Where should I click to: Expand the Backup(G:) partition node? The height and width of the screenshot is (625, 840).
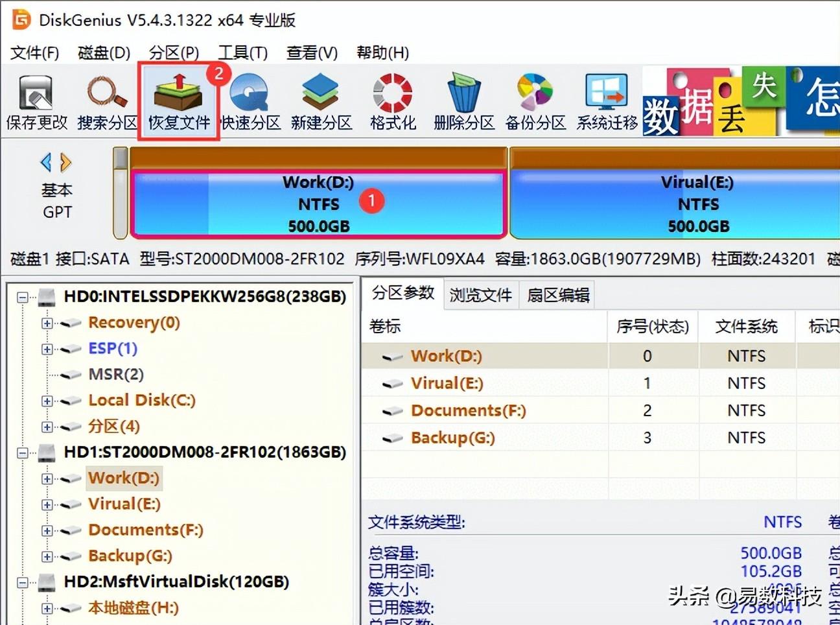tap(47, 556)
